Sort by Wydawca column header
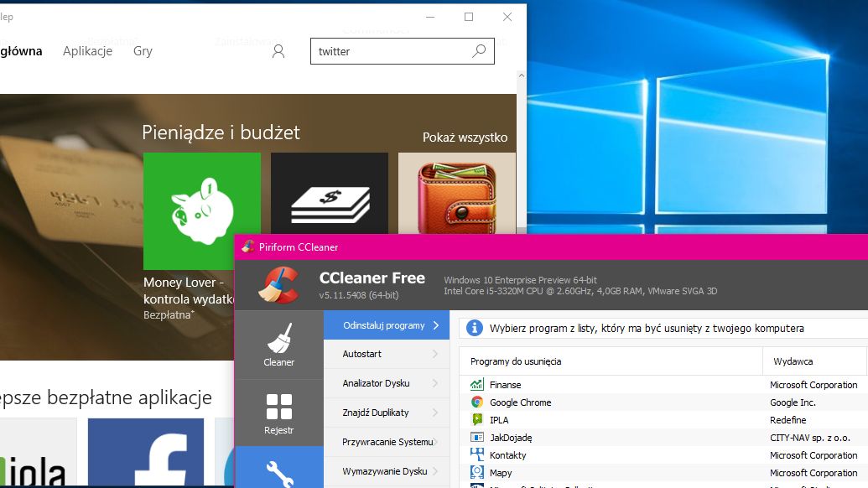 [x=814, y=361]
